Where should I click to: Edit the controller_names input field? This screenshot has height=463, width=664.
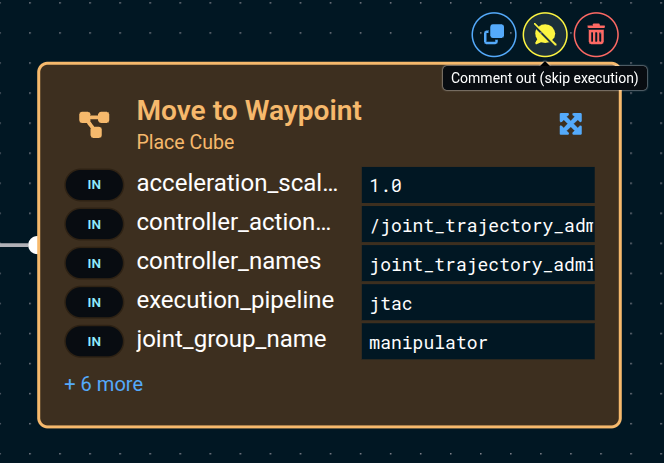(478, 264)
